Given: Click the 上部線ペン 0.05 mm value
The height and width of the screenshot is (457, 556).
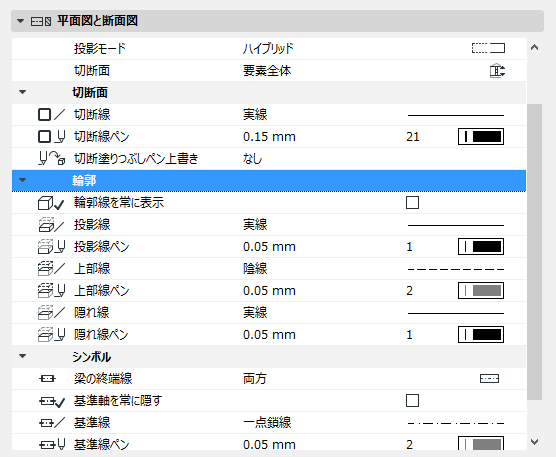Looking at the screenshot, I should 269,291.
